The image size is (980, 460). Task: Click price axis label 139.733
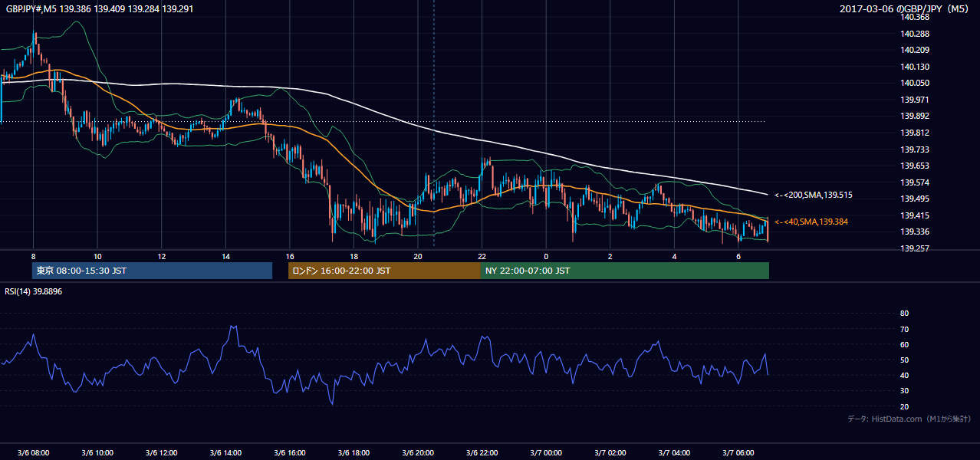pos(916,149)
